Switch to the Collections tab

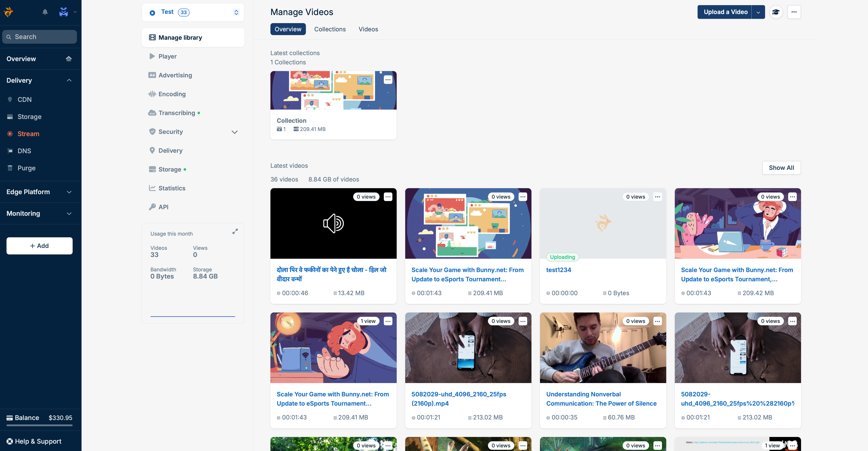(x=330, y=29)
